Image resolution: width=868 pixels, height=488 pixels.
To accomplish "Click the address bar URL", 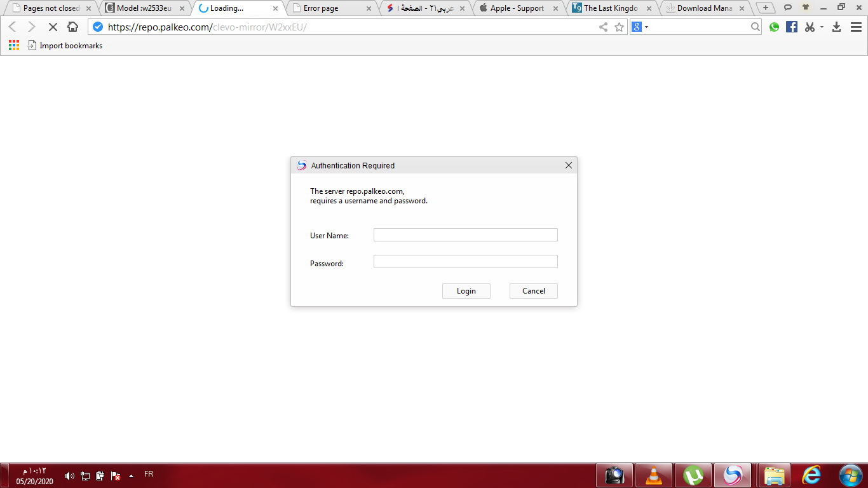I will pos(207,27).
